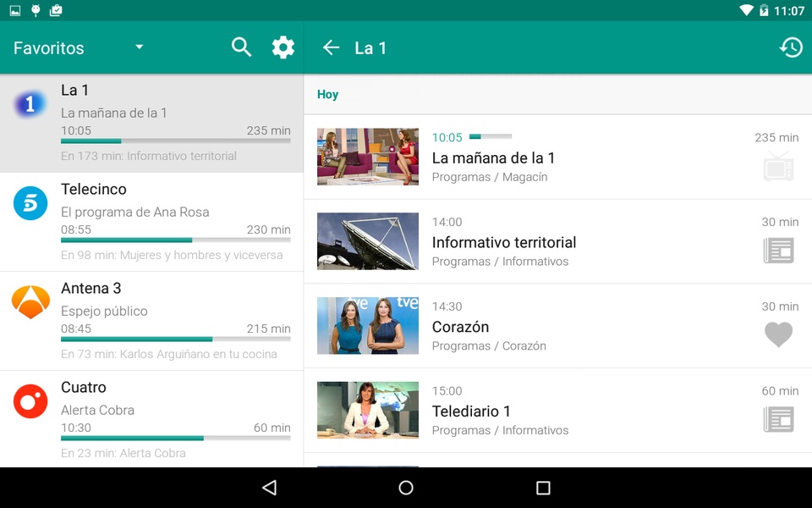Tap newspaper icon for Informativo territorial
Screen dimensions: 812x508
778,251
